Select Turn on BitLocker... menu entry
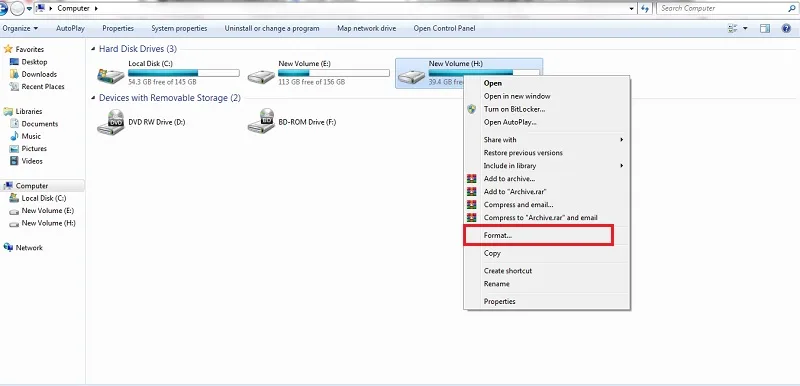This screenshot has height=386, width=800. point(514,109)
